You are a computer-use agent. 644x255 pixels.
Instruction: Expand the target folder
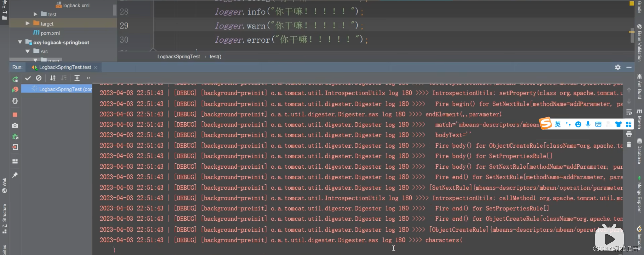(x=28, y=23)
